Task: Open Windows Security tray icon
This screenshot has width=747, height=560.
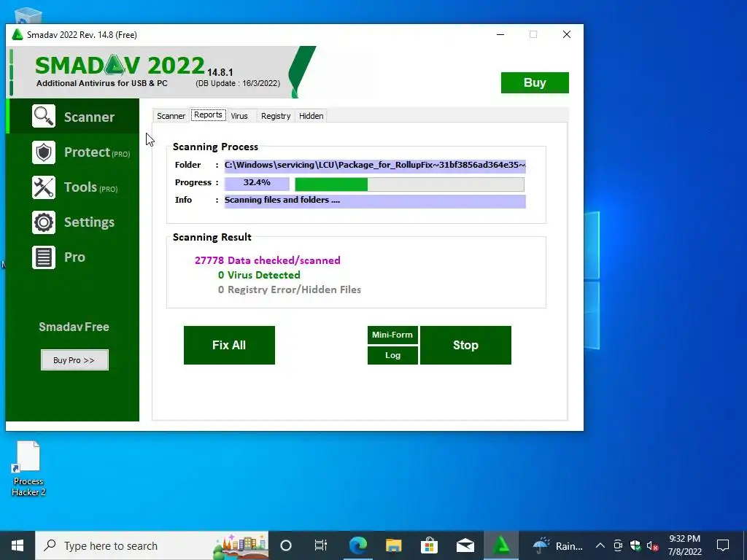Action: pyautogui.click(x=635, y=545)
